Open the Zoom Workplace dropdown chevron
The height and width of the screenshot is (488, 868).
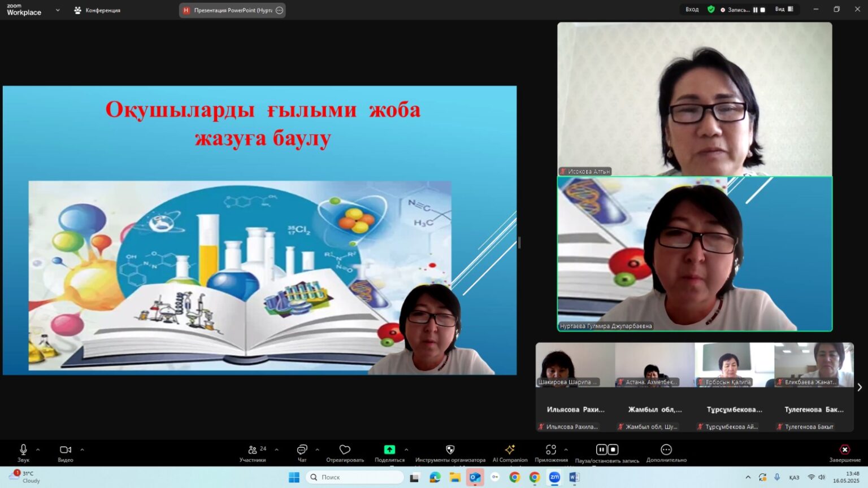click(x=58, y=10)
